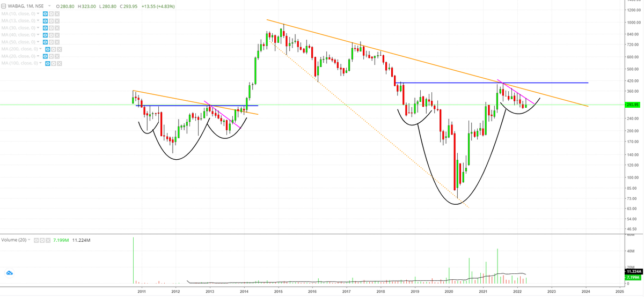Open settings gear for MA (30, close, 0)
The width and height of the screenshot is (644, 297).
coord(51,28)
